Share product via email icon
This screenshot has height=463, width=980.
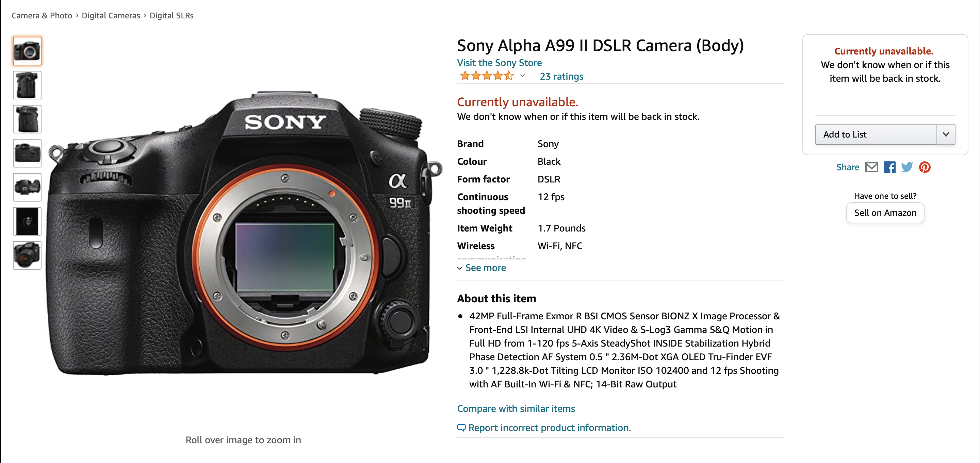(x=871, y=167)
